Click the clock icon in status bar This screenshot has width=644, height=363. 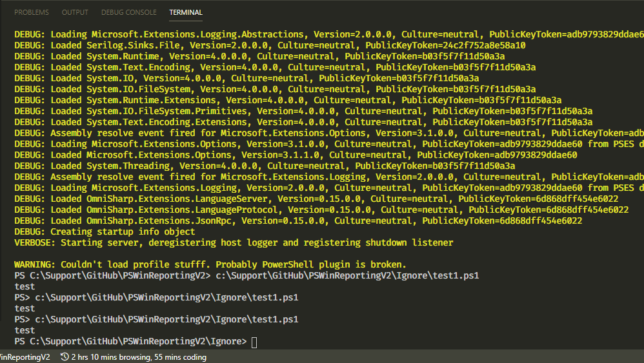[65, 357]
